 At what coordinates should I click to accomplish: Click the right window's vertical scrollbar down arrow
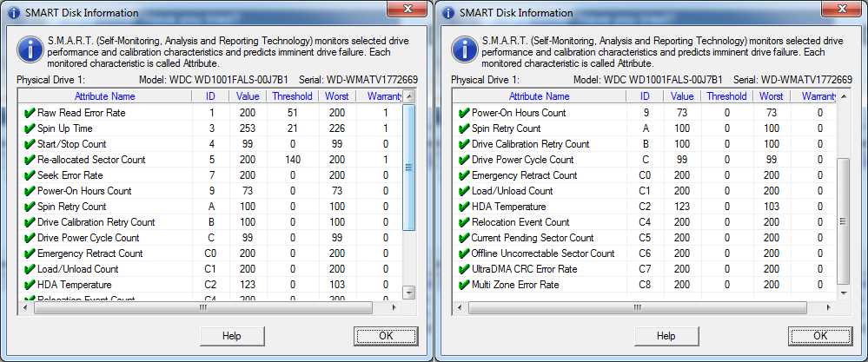click(844, 293)
